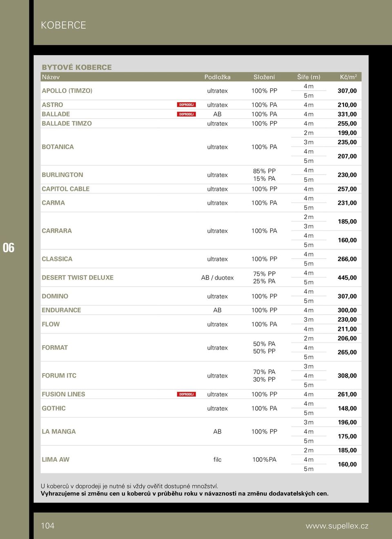Click the BYTOVÉ KOBERCE section title
The height and width of the screenshot is (539, 392).
77,67
